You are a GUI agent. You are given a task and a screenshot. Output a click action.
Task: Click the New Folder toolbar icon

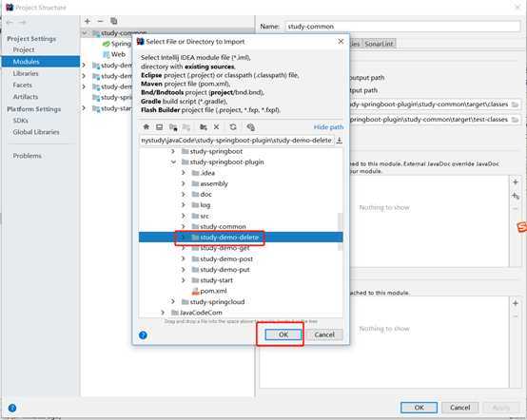tap(203, 127)
